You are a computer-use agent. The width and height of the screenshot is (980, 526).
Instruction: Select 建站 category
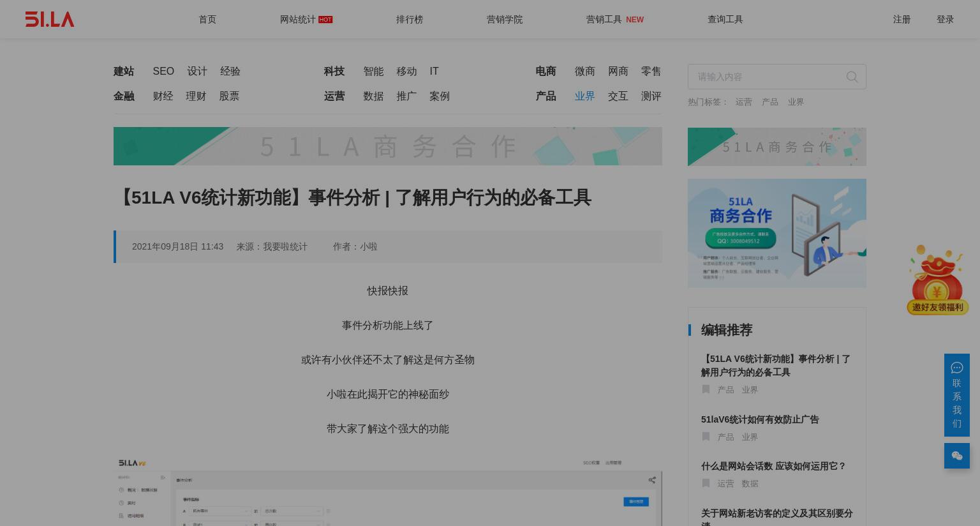coord(124,71)
